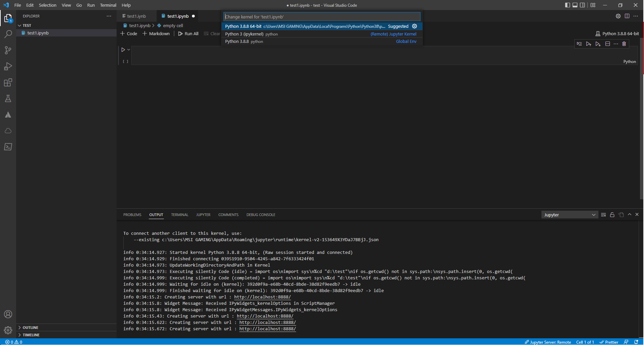Select Python 3 (ipykernel) from kernel list
644x345 pixels.
tap(251, 34)
